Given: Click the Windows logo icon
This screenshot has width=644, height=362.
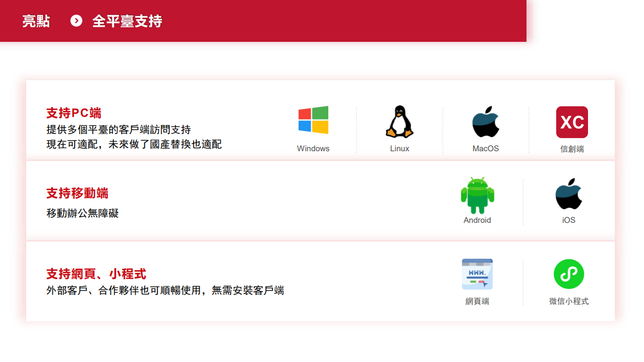Looking at the screenshot, I should point(313,120).
